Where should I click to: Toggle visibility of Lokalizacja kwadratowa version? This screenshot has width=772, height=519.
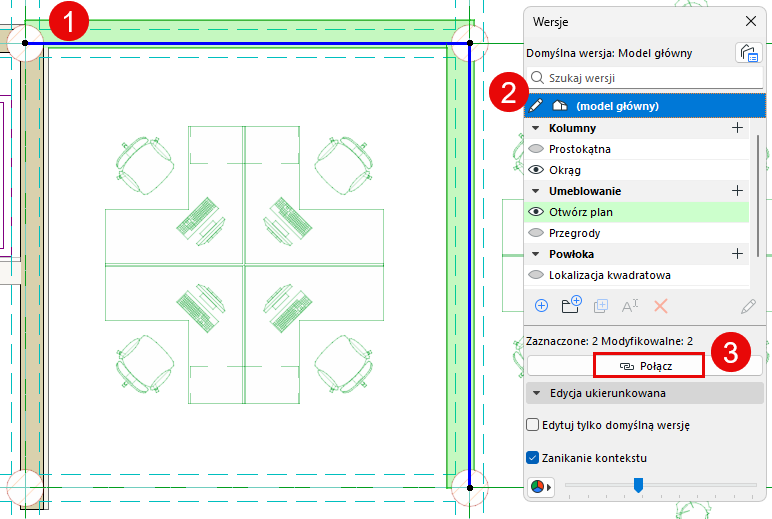tap(536, 275)
